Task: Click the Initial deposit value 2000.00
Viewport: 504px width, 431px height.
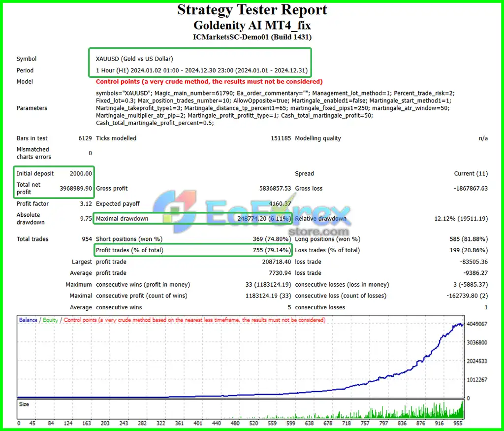Action: click(x=81, y=174)
